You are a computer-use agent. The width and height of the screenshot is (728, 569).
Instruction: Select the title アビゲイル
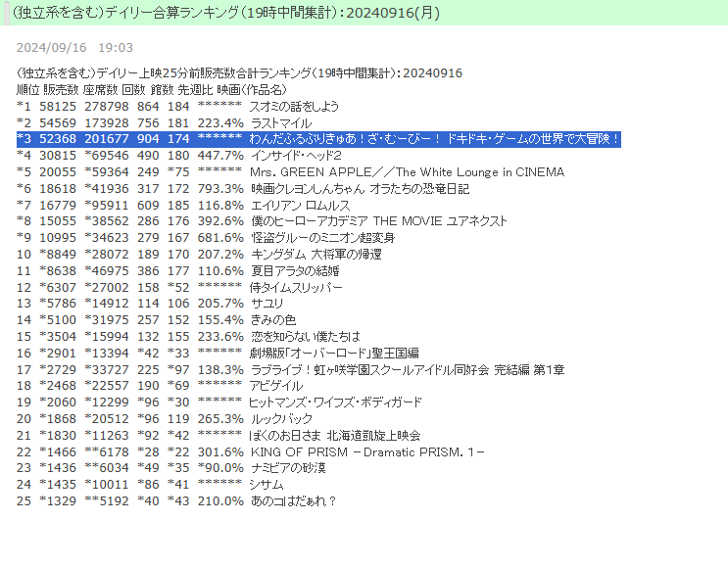click(276, 386)
